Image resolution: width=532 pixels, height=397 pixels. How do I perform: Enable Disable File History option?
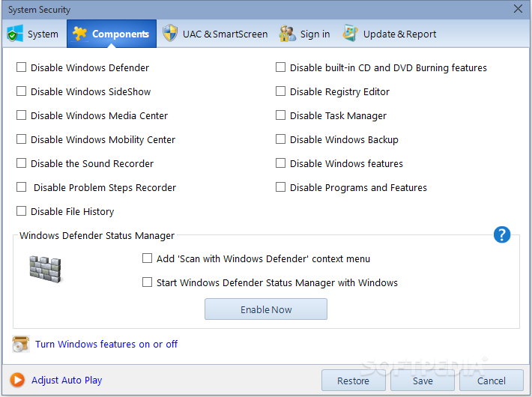tap(22, 211)
